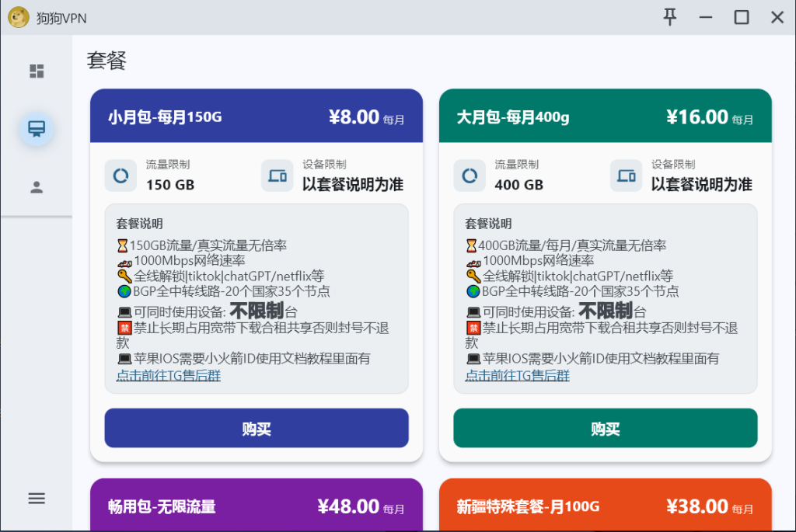This screenshot has width=796, height=532.
Task: Click 以套餐说明为准 in 小月包 card
Action: coord(353,184)
